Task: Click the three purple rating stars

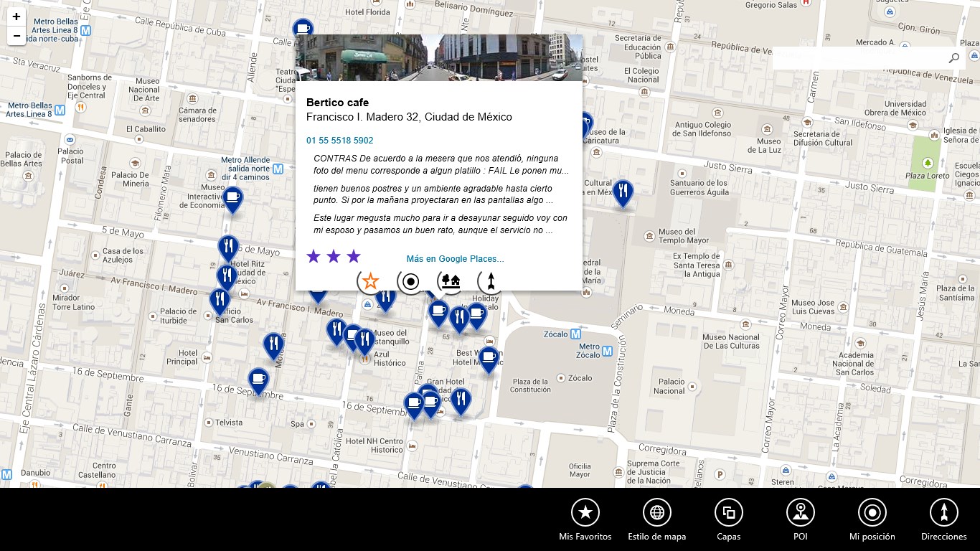Action: coord(334,256)
